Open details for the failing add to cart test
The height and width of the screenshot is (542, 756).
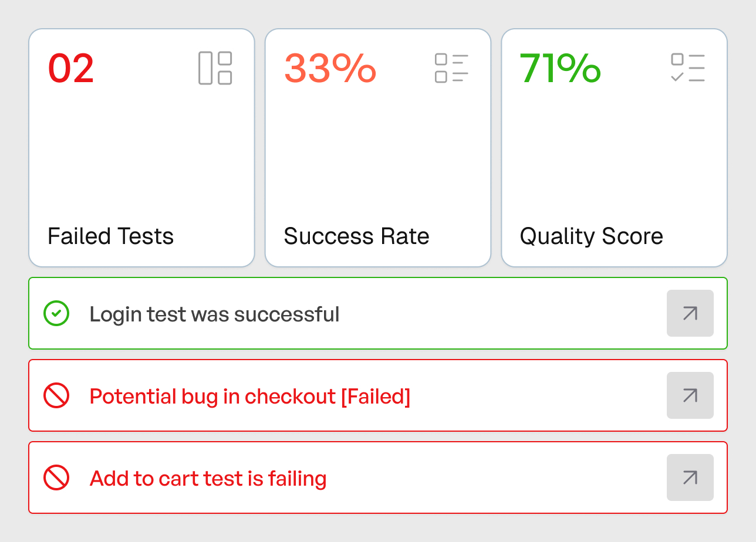point(690,477)
